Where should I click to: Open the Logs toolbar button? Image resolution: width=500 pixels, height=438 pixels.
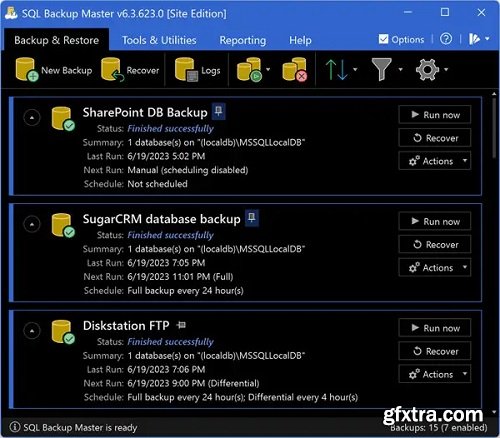198,70
